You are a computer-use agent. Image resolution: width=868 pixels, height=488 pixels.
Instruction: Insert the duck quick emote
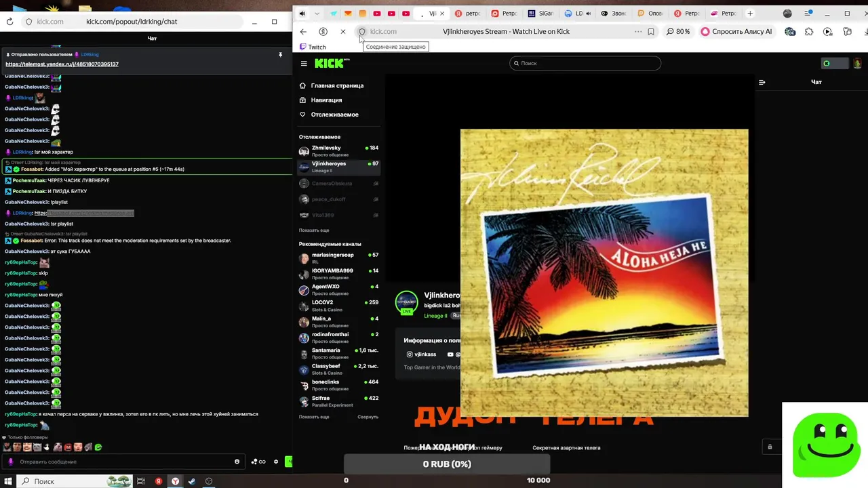pos(47,447)
